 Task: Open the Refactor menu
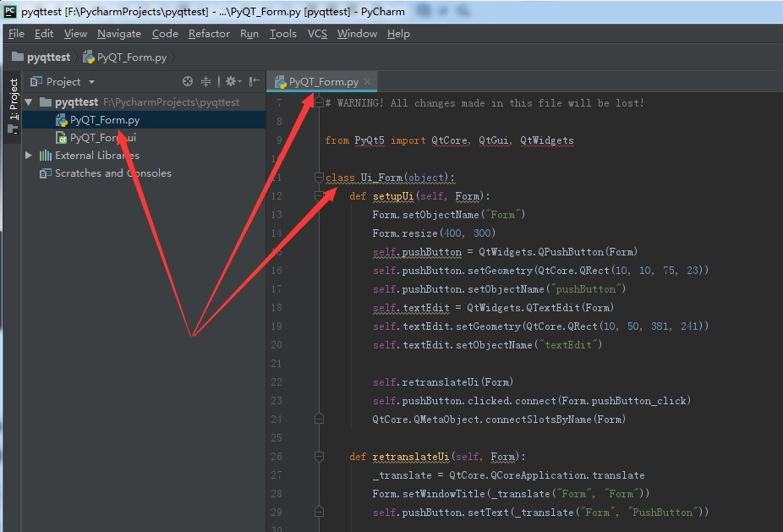[x=209, y=34]
